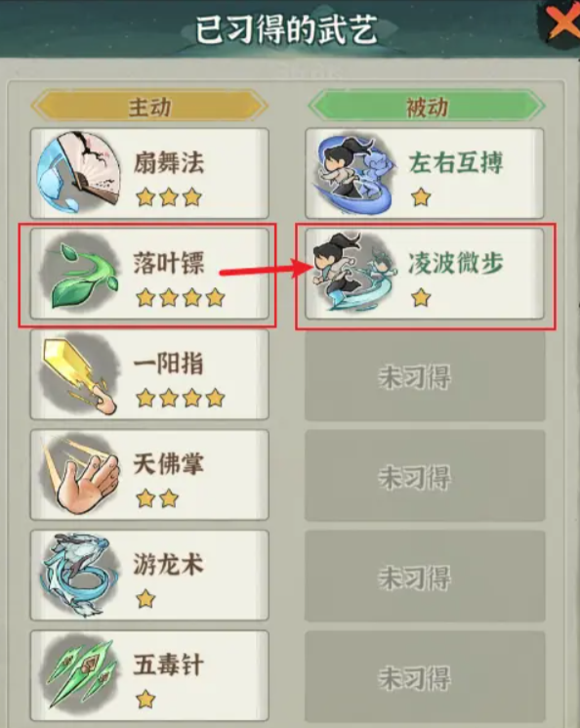The width and height of the screenshot is (580, 728).
Task: Tap the last 未习得 locked slot
Action: tap(425, 677)
